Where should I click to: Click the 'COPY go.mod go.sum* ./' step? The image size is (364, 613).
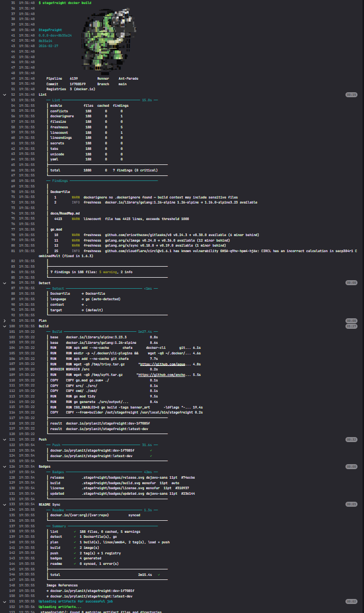[x=104, y=380]
